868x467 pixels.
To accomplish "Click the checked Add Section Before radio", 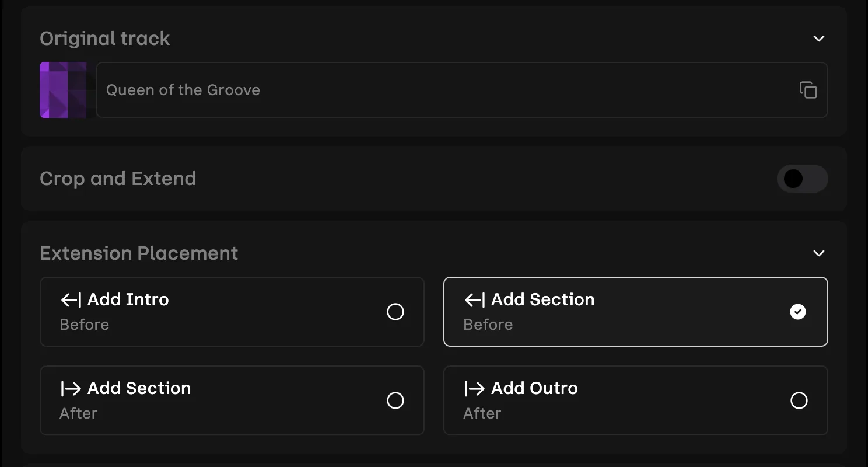I will tap(798, 312).
